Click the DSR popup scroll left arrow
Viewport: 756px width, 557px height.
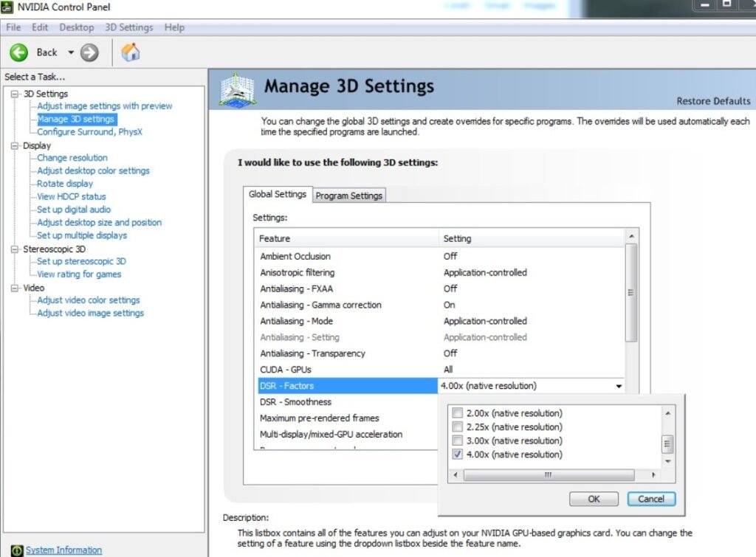[456, 475]
